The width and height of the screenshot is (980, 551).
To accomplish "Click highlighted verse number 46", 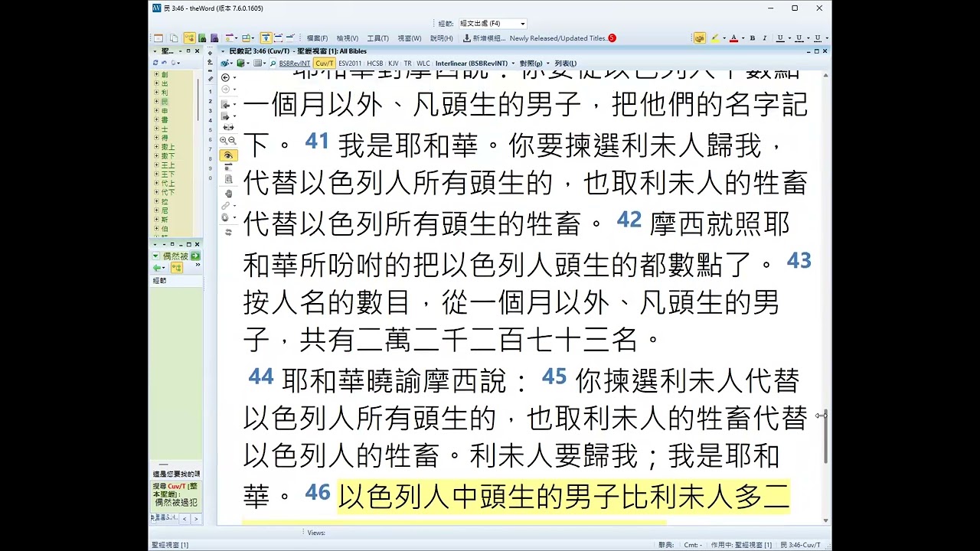I will 318,492.
